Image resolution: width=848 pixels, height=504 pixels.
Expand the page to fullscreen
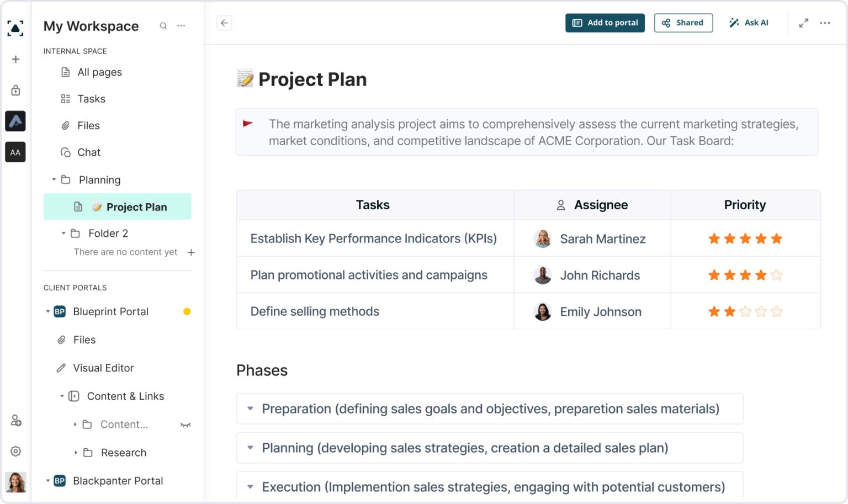pos(804,23)
